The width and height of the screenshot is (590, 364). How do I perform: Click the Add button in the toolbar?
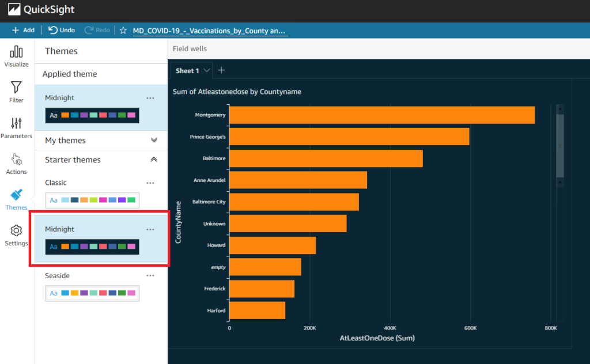(23, 29)
